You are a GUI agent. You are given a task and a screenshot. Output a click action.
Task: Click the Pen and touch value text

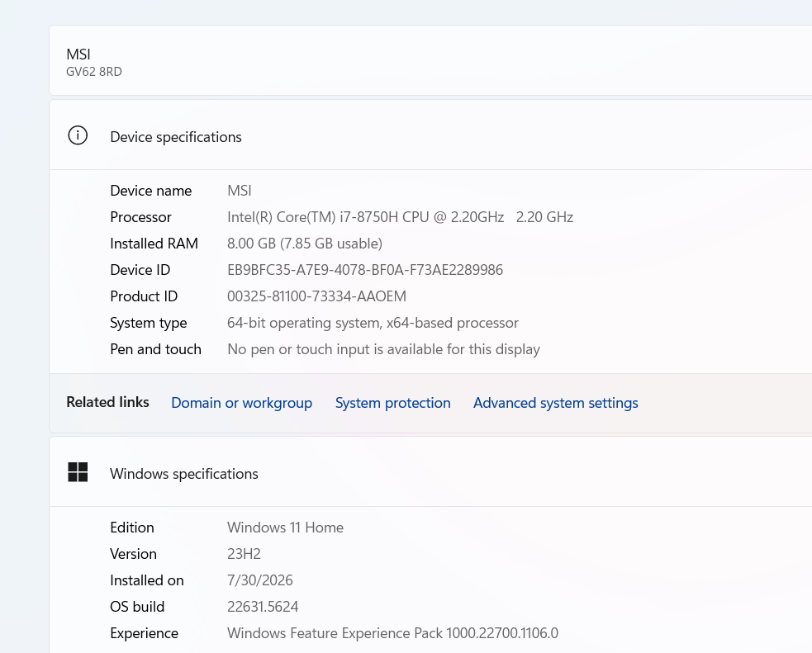pos(384,349)
